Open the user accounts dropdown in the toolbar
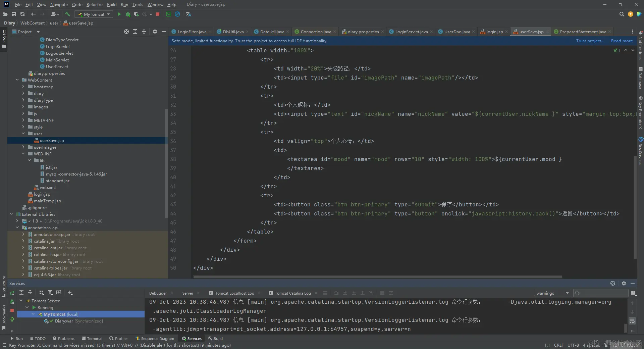Screen dimensions: 644x349 pos(55,14)
